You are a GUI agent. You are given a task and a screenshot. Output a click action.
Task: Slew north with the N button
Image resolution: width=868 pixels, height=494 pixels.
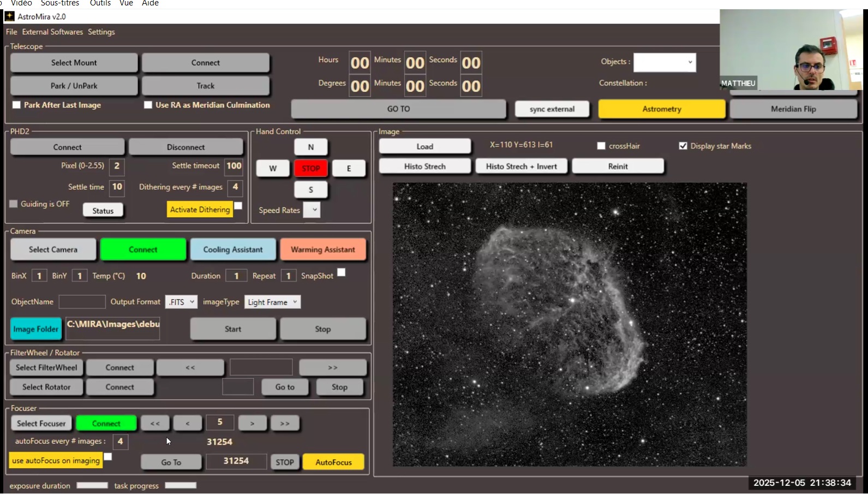pos(310,147)
